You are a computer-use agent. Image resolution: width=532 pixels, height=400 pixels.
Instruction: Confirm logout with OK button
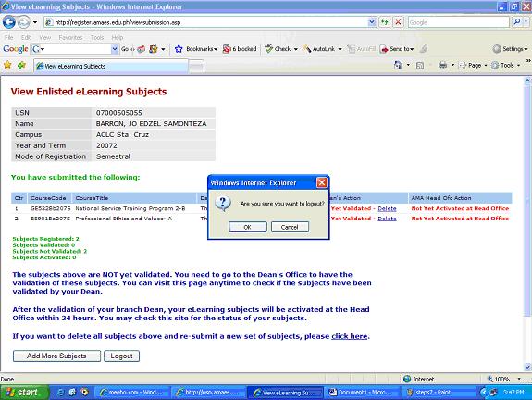(248, 227)
